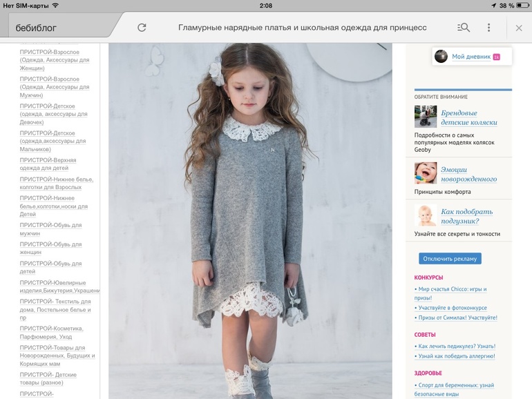Open ПРИСТРОЙ-Взрослое для Мужчин category
Viewport: 532px width, 399px height.
click(x=55, y=87)
